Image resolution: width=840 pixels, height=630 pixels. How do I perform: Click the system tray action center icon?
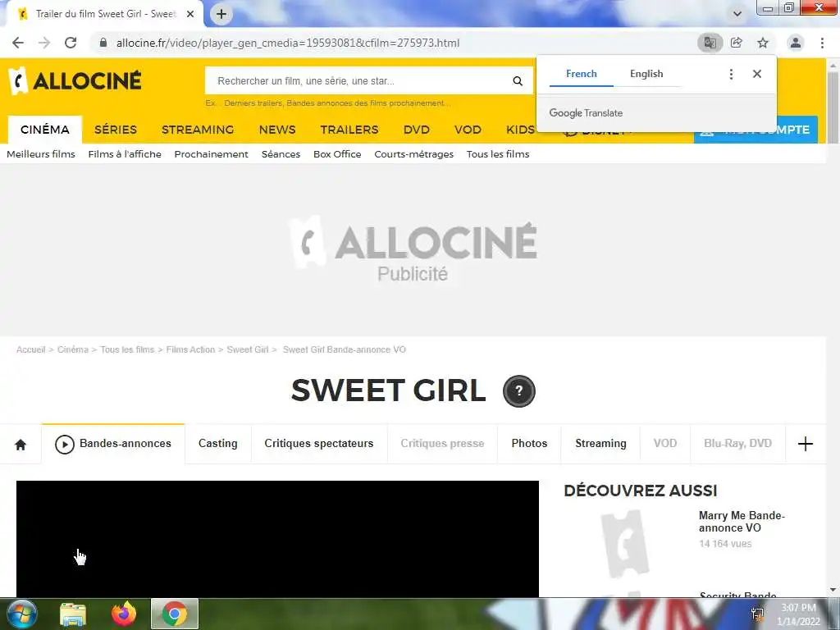757,614
